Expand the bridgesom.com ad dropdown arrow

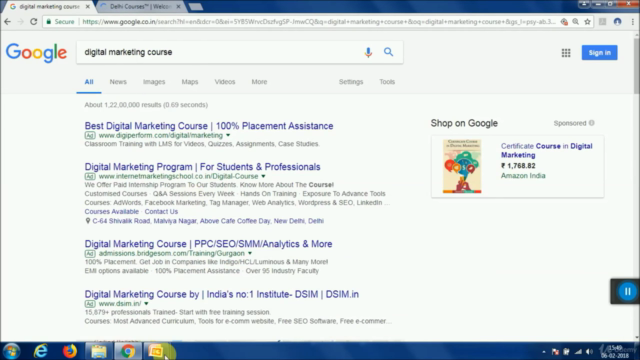(250, 253)
